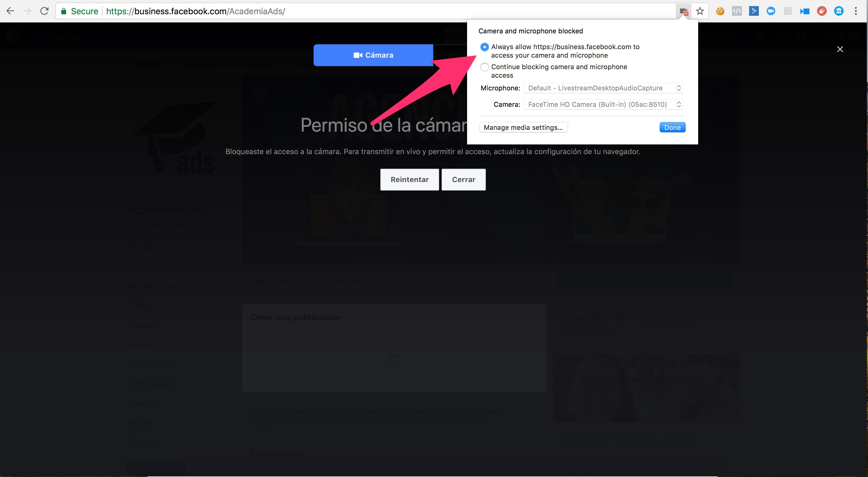Open the red plug extension
The width and height of the screenshot is (868, 477).
click(x=822, y=11)
